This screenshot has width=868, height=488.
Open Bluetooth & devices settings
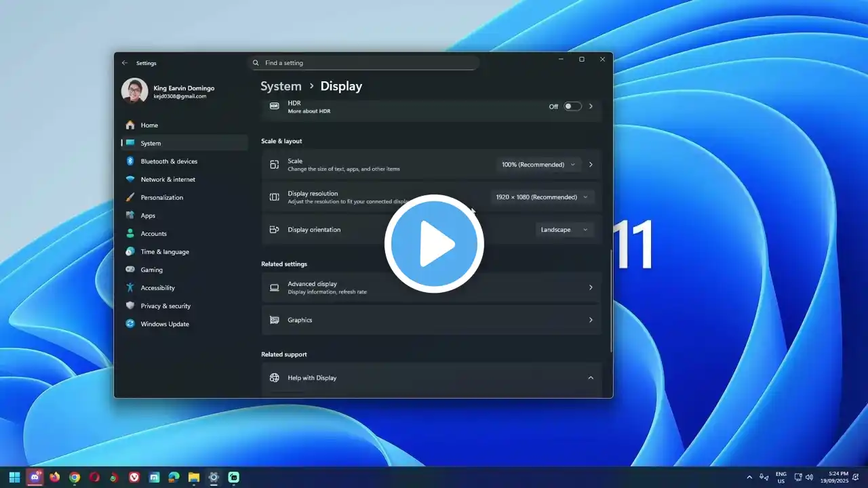point(169,161)
